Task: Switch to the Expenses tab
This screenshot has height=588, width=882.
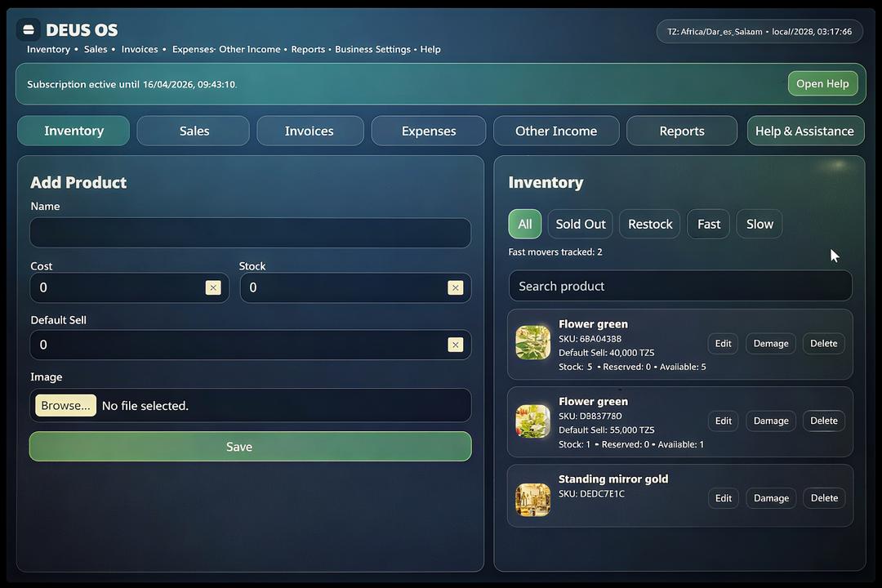Action: point(429,131)
